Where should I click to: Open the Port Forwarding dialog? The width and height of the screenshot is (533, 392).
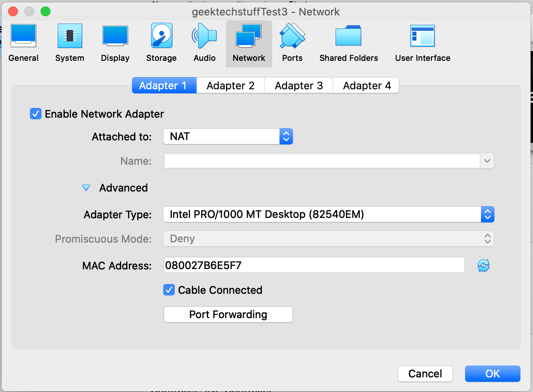(228, 314)
